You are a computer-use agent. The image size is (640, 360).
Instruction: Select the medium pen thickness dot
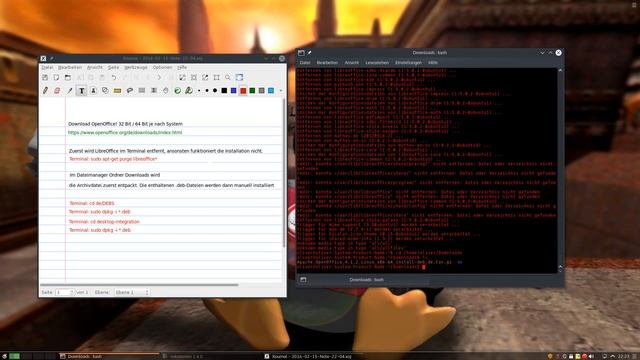(x=207, y=91)
